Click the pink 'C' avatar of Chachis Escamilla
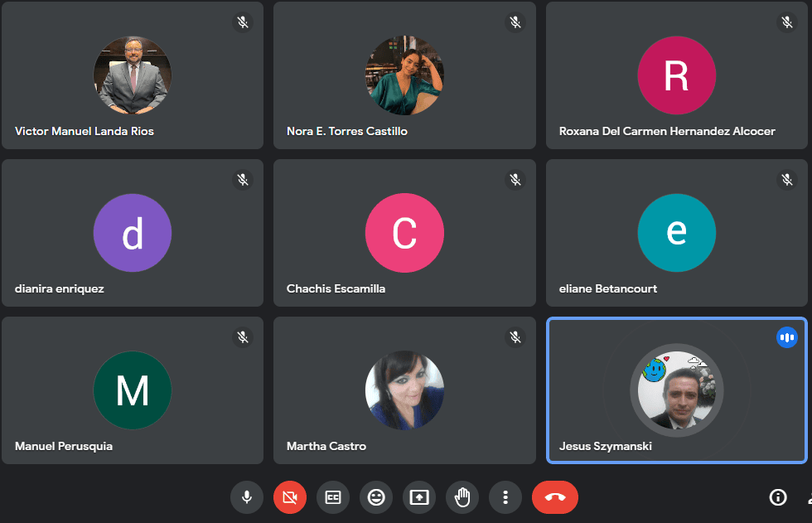812x523 pixels. pyautogui.click(x=404, y=233)
